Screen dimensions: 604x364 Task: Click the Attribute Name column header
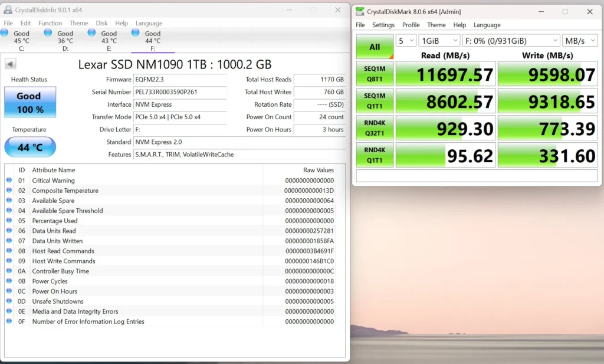pyautogui.click(x=54, y=170)
